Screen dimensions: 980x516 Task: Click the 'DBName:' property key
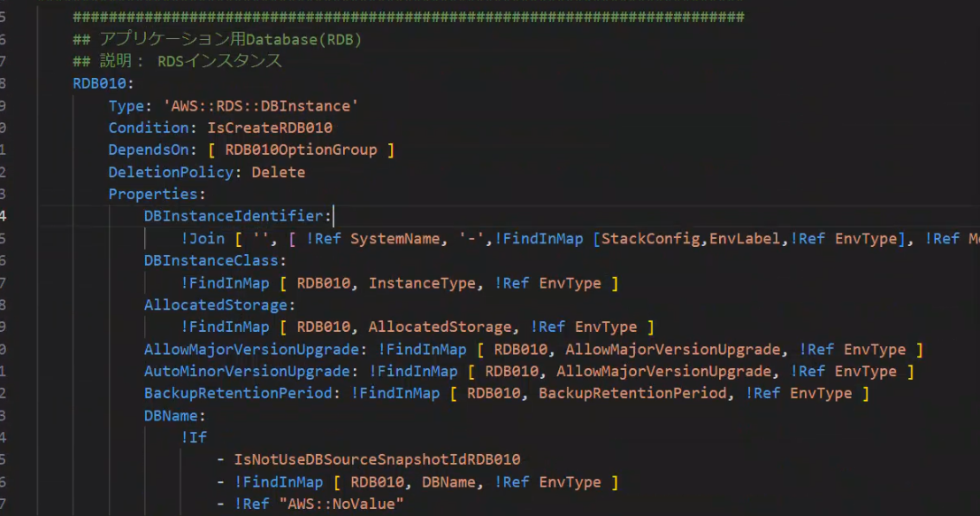pos(174,416)
